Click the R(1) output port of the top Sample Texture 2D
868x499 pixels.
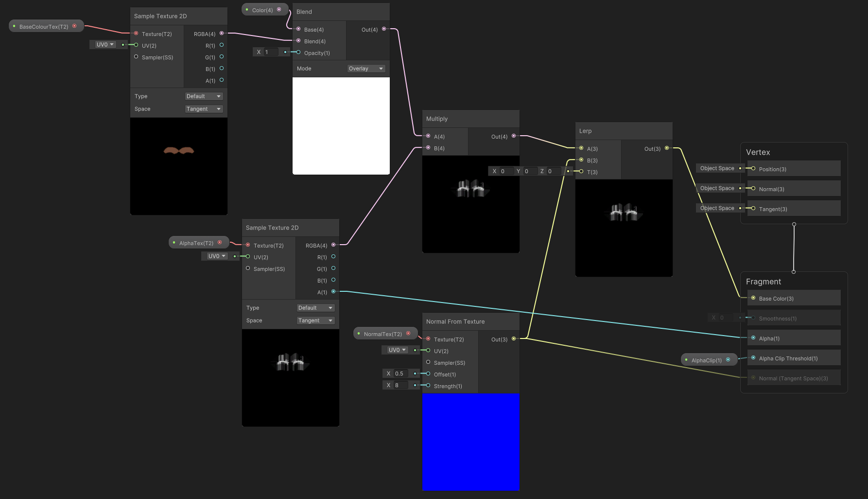click(222, 45)
